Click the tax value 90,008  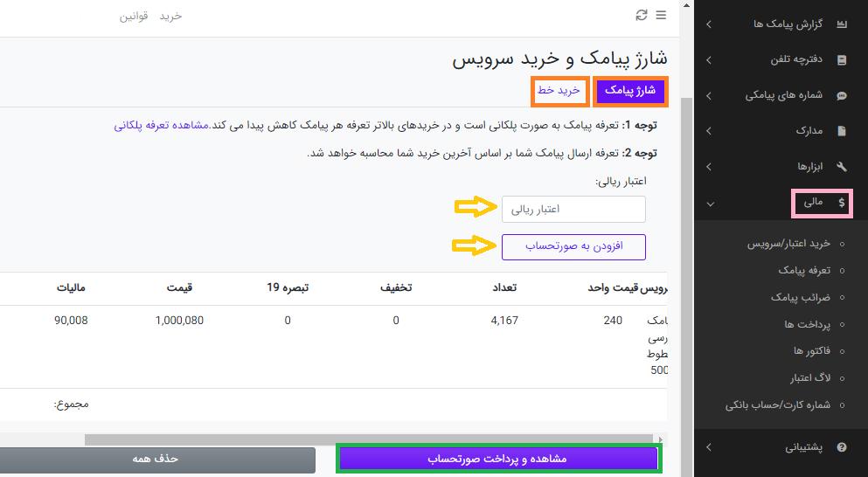[71, 321]
